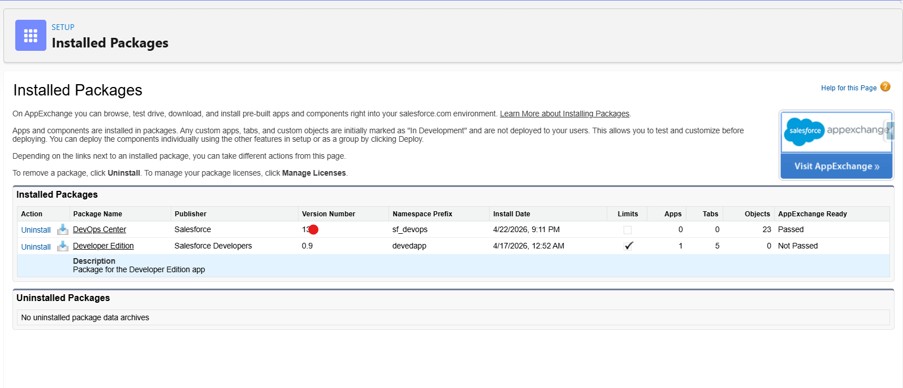This screenshot has width=903, height=388.
Task: Click the Salesforce AppExchange logo banner
Action: (836, 131)
